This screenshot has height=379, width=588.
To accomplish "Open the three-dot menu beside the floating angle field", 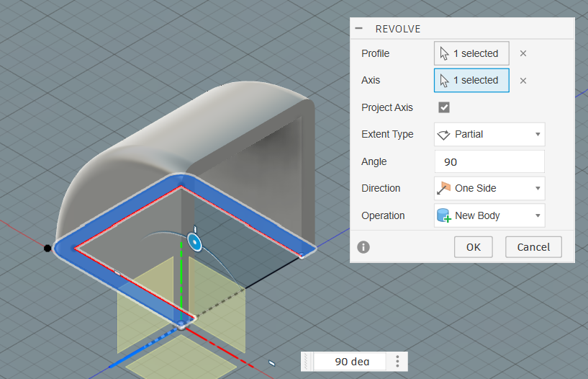I will 397,361.
